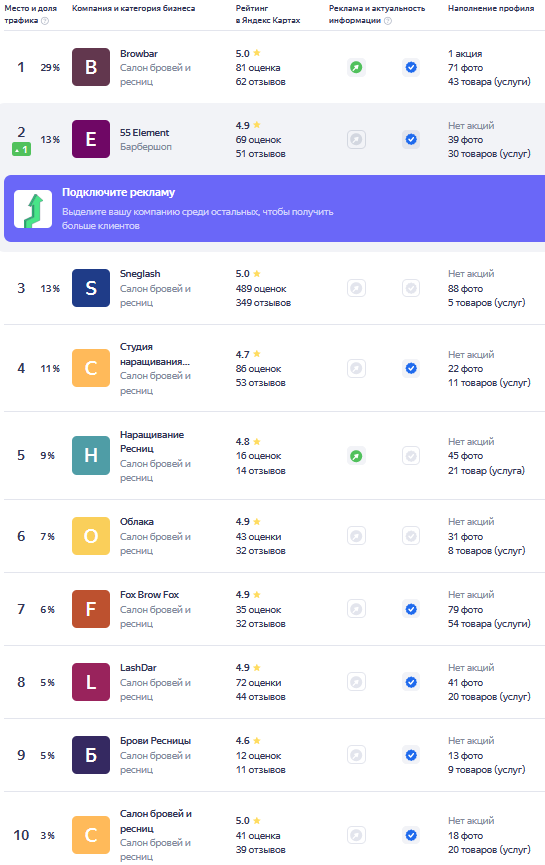The image size is (545, 865).
Task: Click '71 фото' in Browbar row
Action: click(466, 67)
